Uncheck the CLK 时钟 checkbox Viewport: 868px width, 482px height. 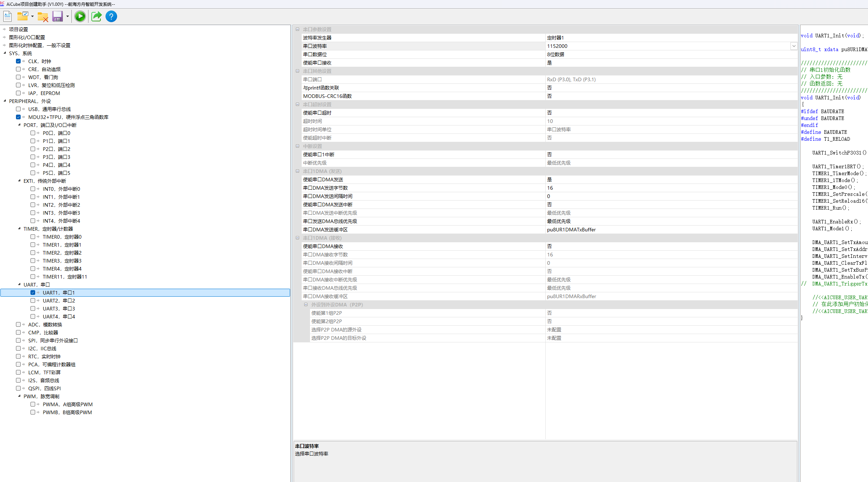[18, 61]
